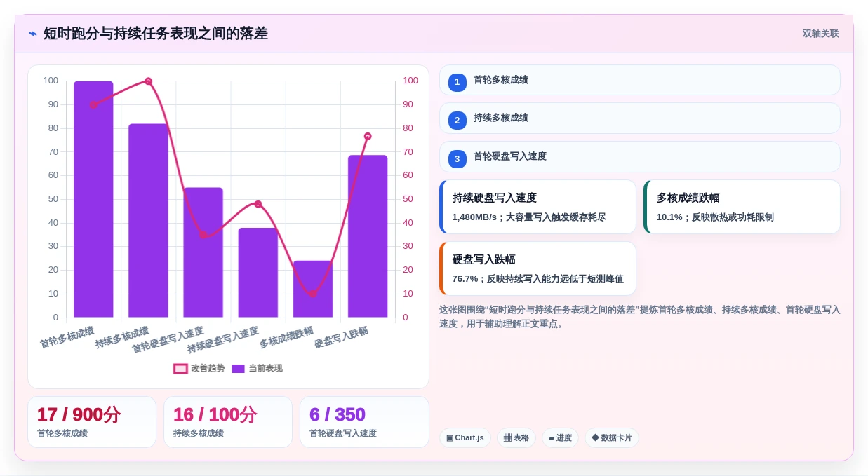This screenshot has height=476, width=868.
Task: Click the 持续硬盘写入速度 card
Action: (x=538, y=207)
